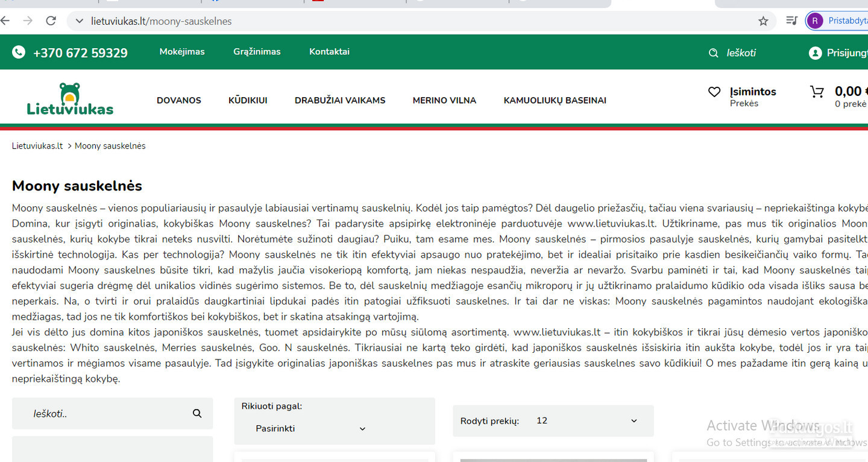The image size is (868, 462).
Task: Open the Grąžinimas menu item
Action: [x=257, y=52]
